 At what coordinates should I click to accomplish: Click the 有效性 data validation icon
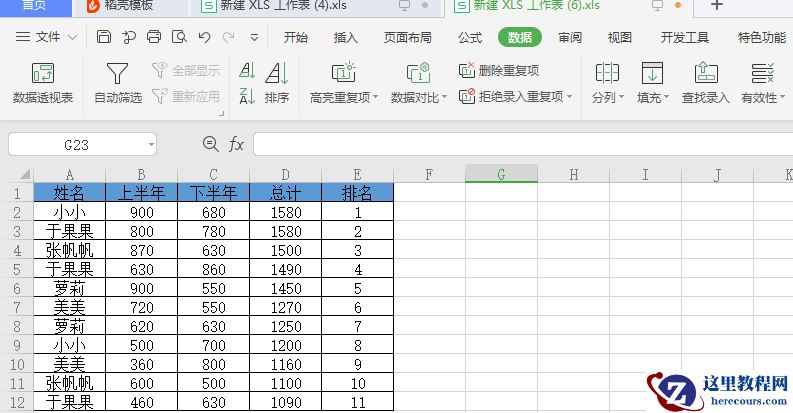click(762, 73)
